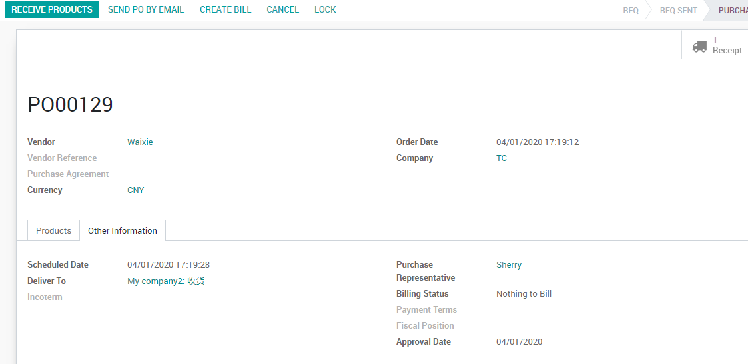Open the Receipt truck icon

pyautogui.click(x=700, y=46)
